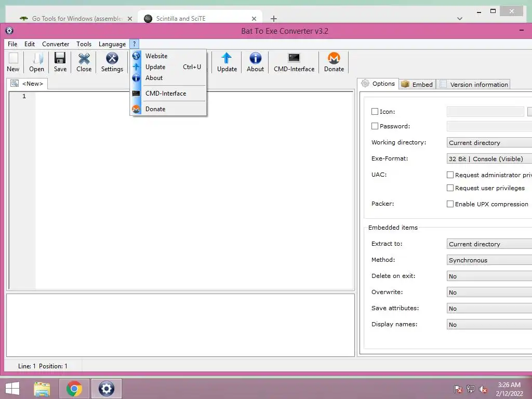Viewport: 532px width, 399px height.
Task: Enable the Icon checkbox
Action: (375, 111)
